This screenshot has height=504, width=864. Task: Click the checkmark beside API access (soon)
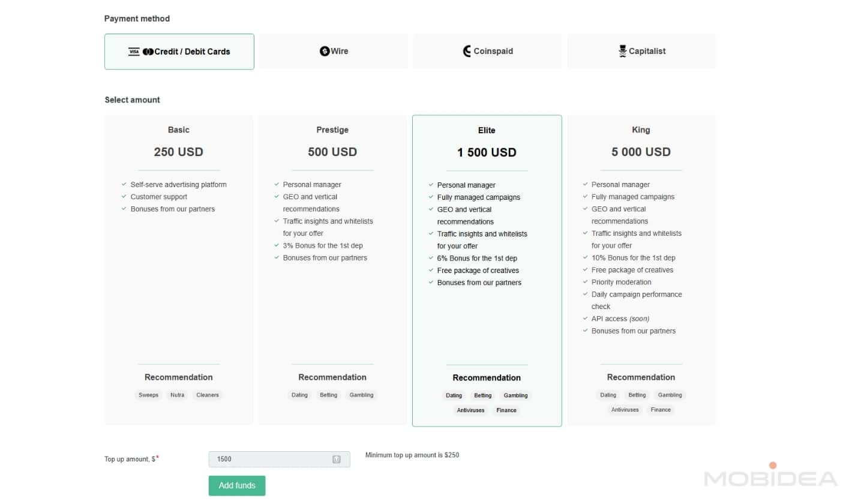pyautogui.click(x=585, y=319)
